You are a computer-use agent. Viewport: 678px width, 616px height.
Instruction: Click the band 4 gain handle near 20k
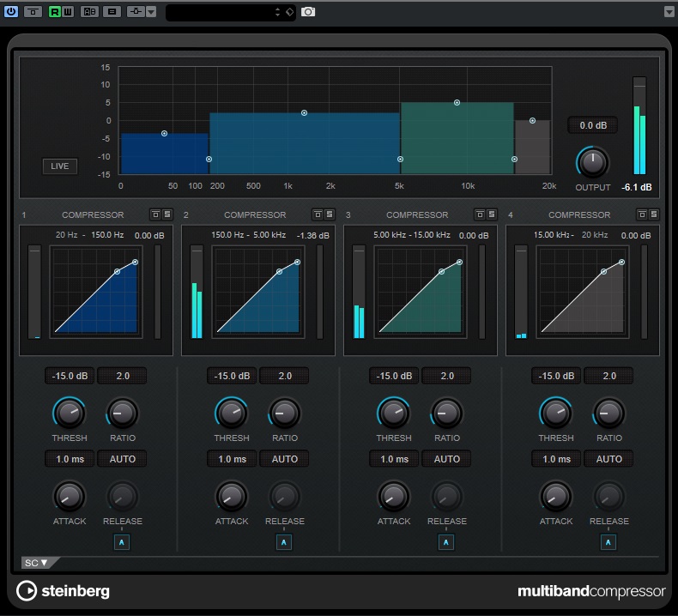pyautogui.click(x=533, y=121)
